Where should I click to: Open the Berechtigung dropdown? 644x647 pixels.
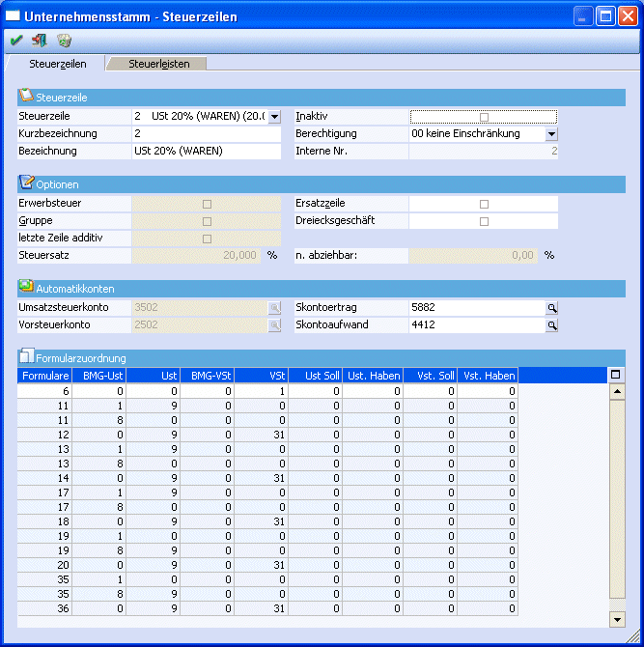tap(551, 134)
